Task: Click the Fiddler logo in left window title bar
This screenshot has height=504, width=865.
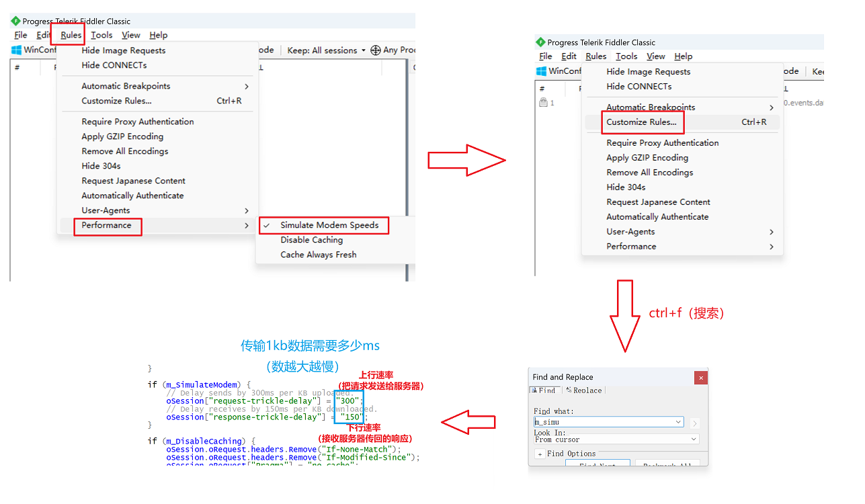Action: [15, 22]
